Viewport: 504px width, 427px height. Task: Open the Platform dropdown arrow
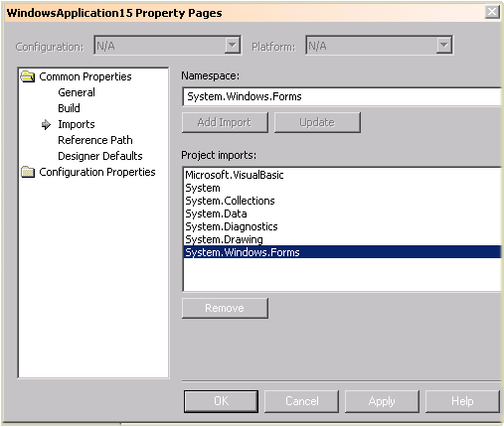pos(444,45)
